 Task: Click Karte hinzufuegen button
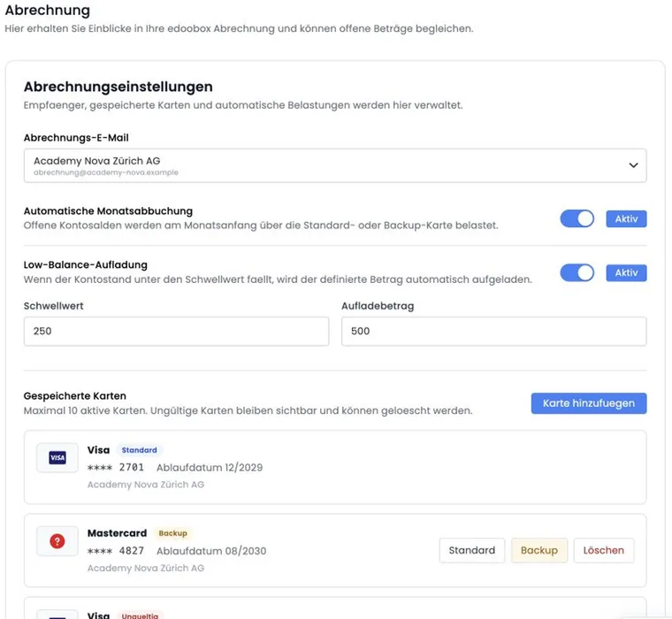(589, 403)
